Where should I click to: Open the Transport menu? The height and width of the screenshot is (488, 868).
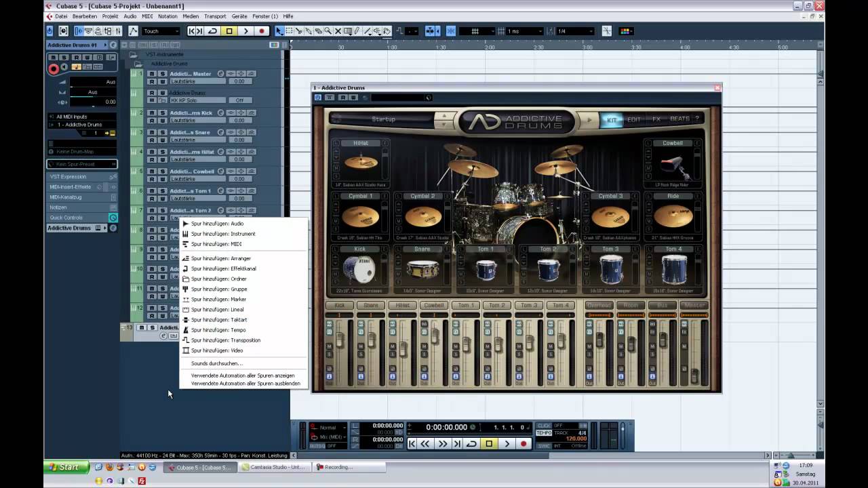tap(215, 16)
